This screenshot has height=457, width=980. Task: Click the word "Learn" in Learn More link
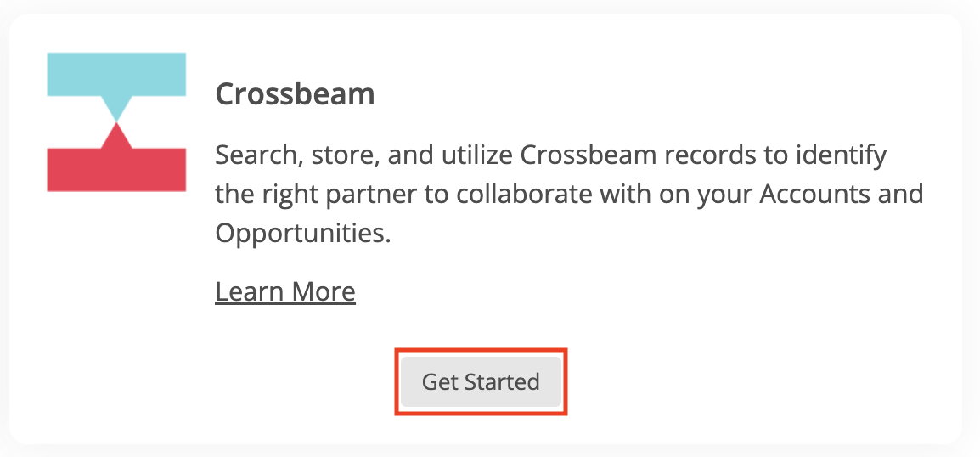[x=250, y=291]
